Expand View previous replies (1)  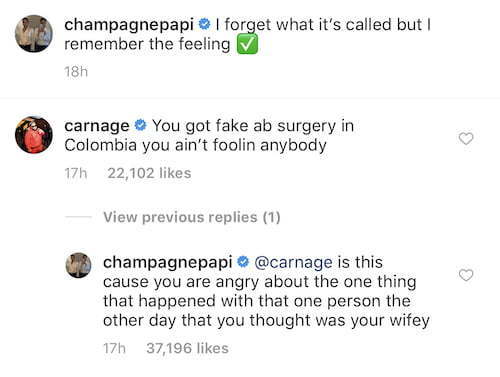click(x=192, y=217)
